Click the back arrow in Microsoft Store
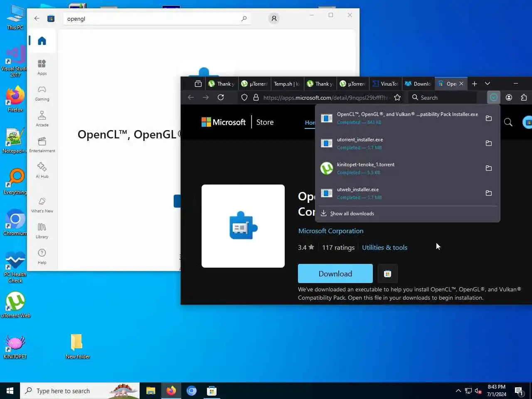Screen dimensions: 532x399 click(x=37, y=18)
